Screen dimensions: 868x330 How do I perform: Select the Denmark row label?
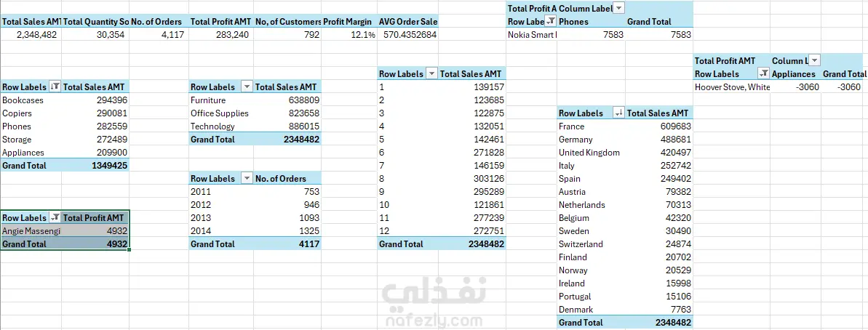pos(576,310)
